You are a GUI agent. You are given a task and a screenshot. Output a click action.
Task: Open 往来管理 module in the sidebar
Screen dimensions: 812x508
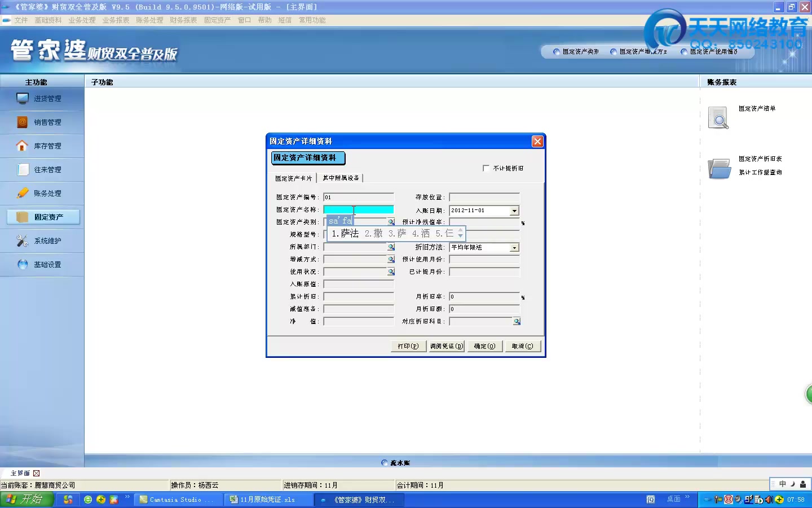click(x=42, y=170)
